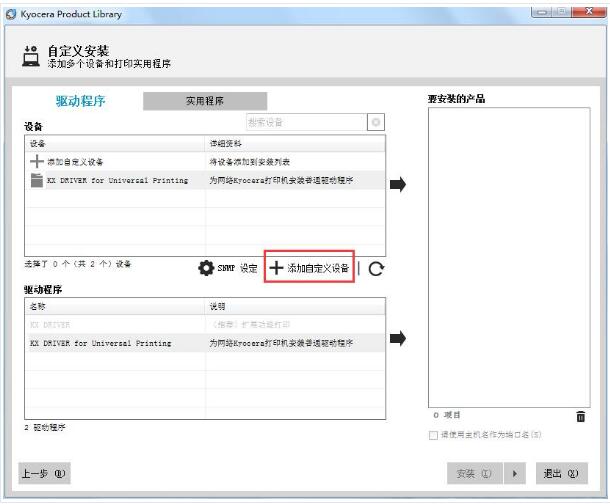Clear search with the circle X button
The width and height of the screenshot is (610, 504).
(375, 122)
